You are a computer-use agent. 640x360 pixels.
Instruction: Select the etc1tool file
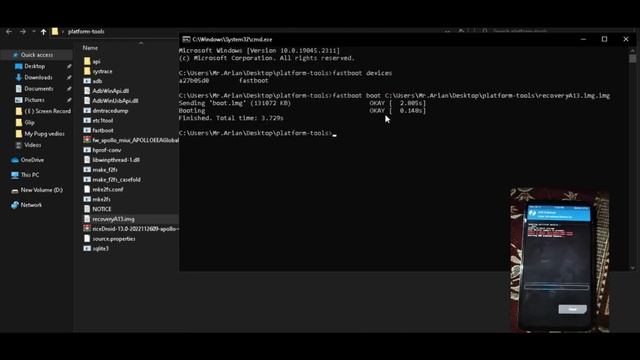pyautogui.click(x=102, y=120)
